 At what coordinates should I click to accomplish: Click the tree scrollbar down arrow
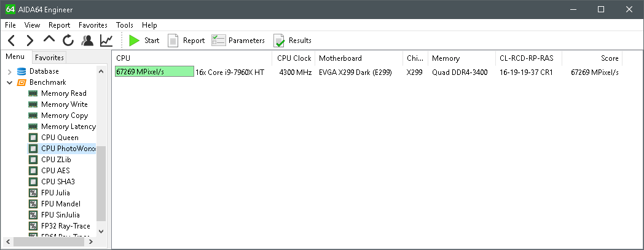tap(101, 232)
